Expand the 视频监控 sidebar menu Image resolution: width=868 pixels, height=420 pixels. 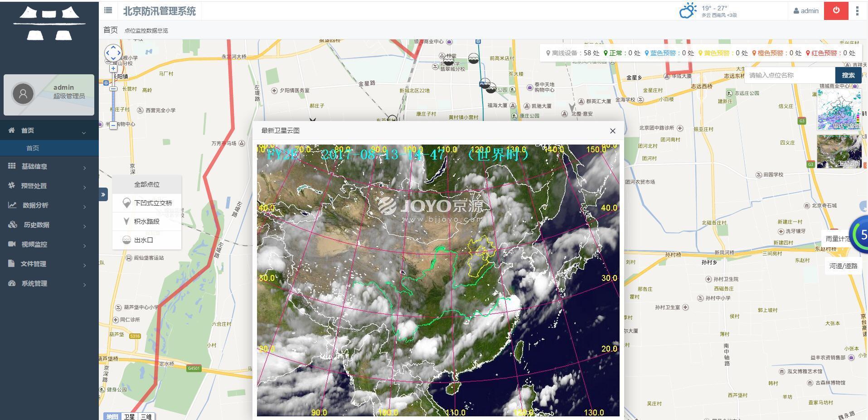tap(48, 244)
